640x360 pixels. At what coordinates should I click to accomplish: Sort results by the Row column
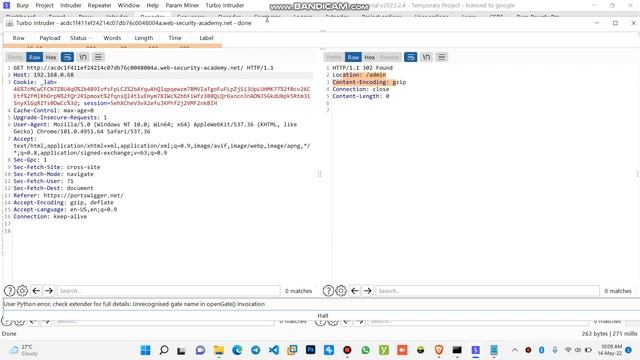(x=18, y=38)
